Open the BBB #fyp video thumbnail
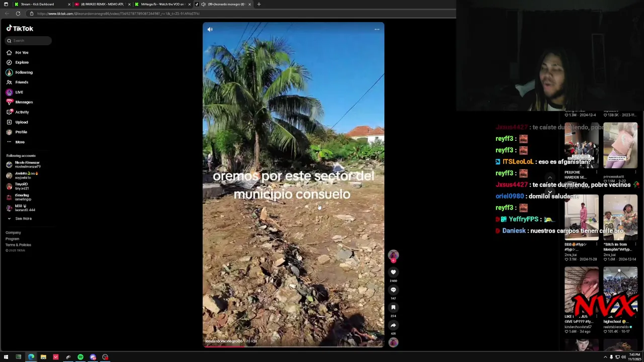 pyautogui.click(x=582, y=218)
